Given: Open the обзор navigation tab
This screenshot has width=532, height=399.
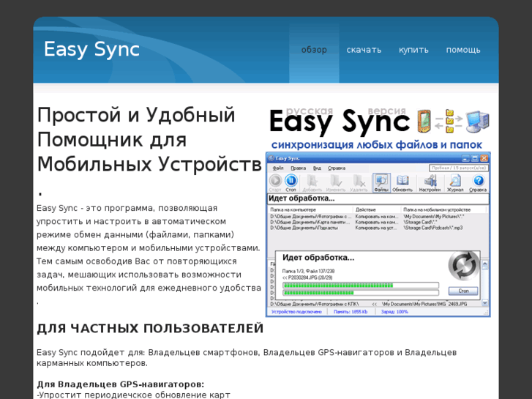Looking at the screenshot, I should click(x=314, y=50).
